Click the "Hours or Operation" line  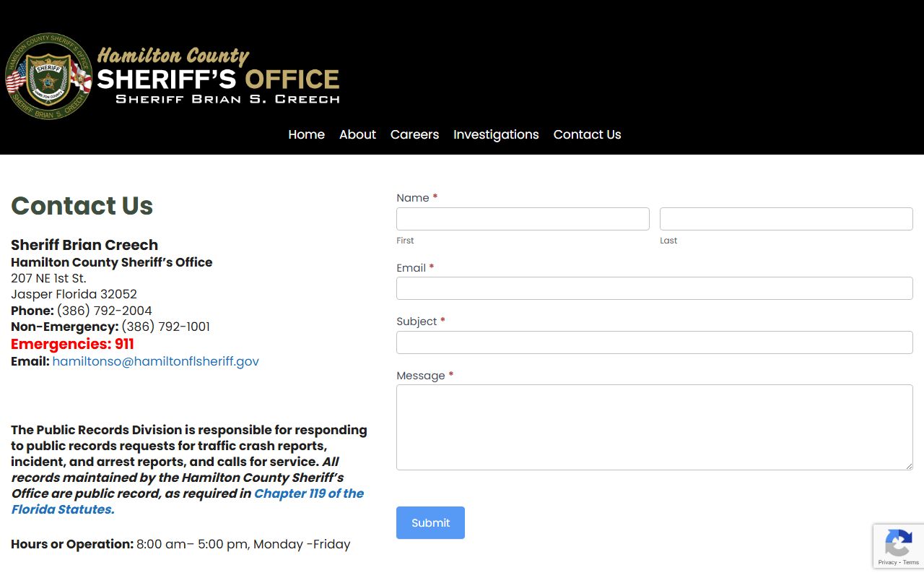point(180,544)
